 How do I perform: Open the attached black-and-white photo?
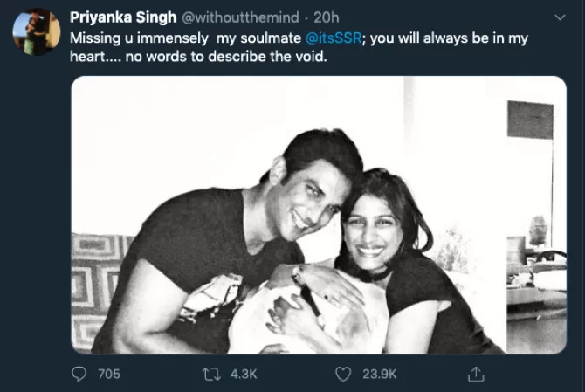point(318,214)
